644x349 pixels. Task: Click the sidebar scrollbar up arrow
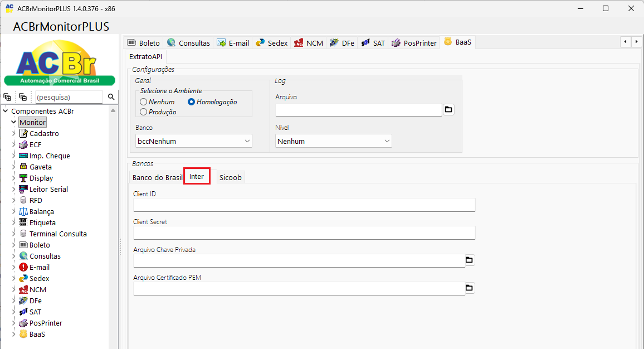coord(113,111)
